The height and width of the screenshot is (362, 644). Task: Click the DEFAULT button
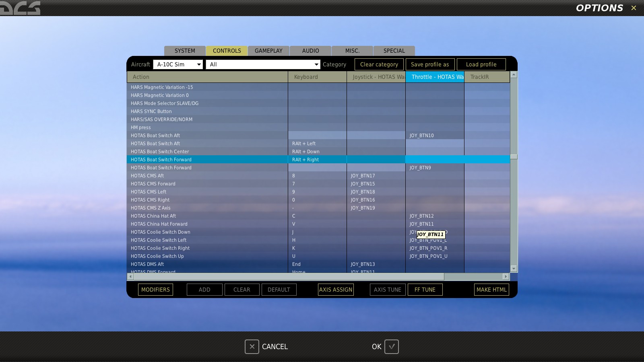pos(279,290)
